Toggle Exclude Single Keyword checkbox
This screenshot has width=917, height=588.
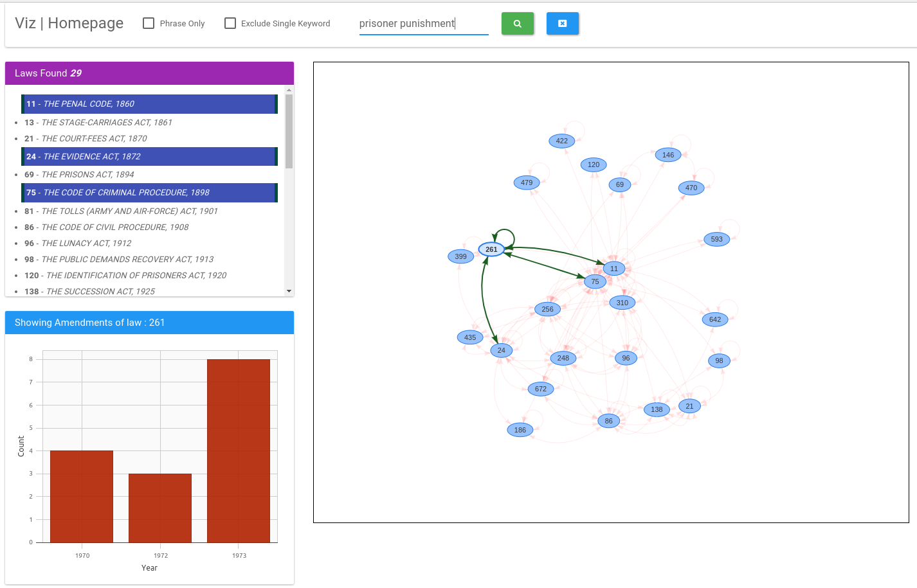coord(230,23)
